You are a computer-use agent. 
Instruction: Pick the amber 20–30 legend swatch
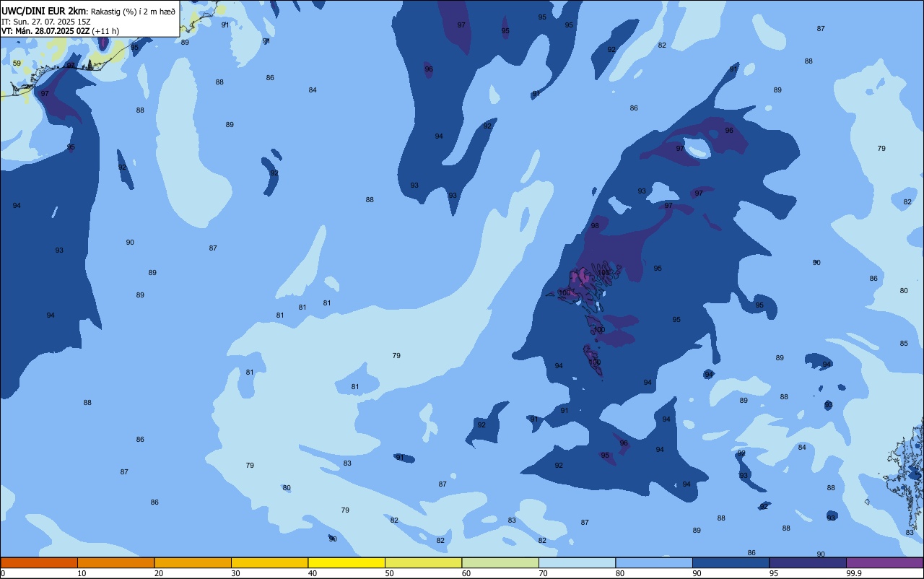point(193,562)
